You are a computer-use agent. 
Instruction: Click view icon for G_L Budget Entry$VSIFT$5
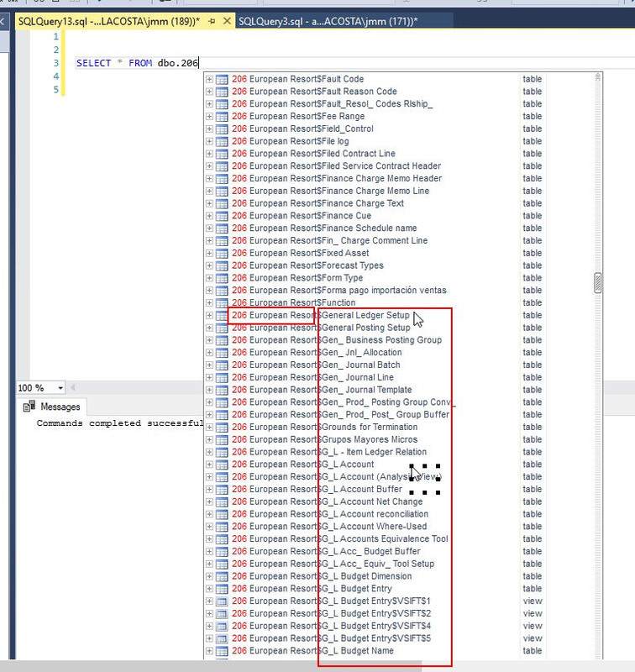[222, 638]
